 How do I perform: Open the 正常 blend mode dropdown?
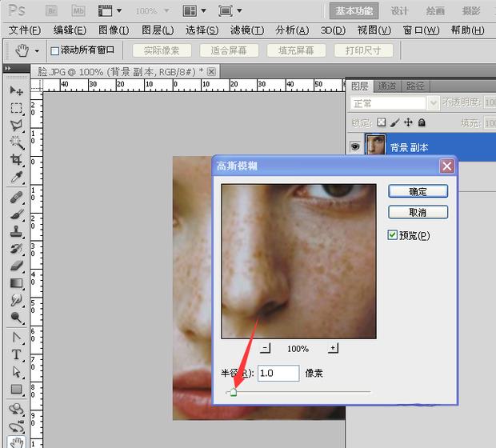pos(390,103)
